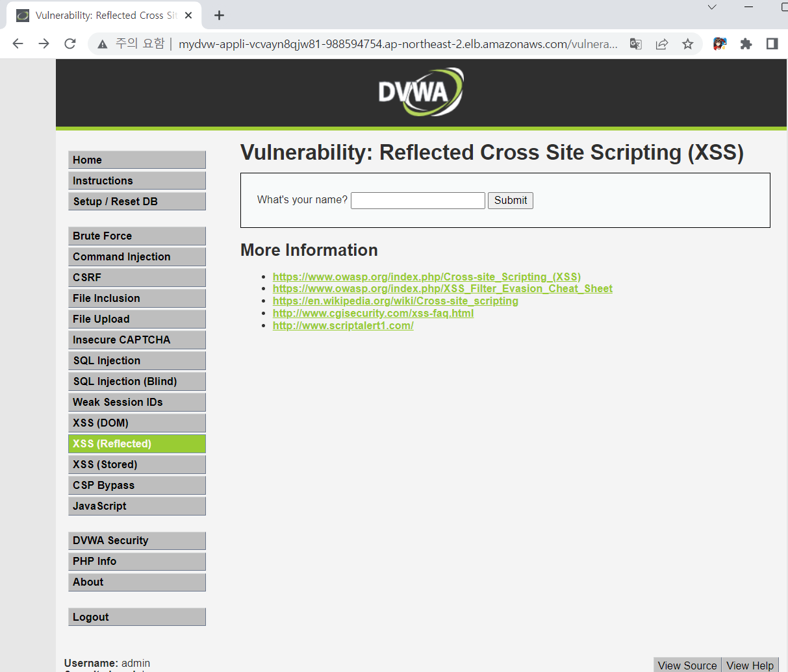Open the Extensions puzzle piece menu
Image resolution: width=788 pixels, height=672 pixels.
click(x=746, y=44)
